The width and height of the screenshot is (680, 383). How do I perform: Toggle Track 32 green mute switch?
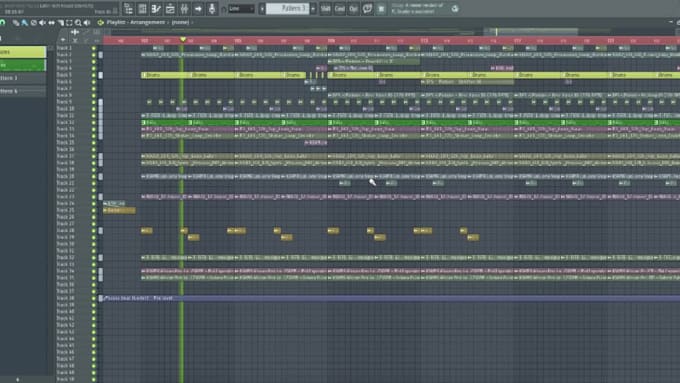coord(93,258)
